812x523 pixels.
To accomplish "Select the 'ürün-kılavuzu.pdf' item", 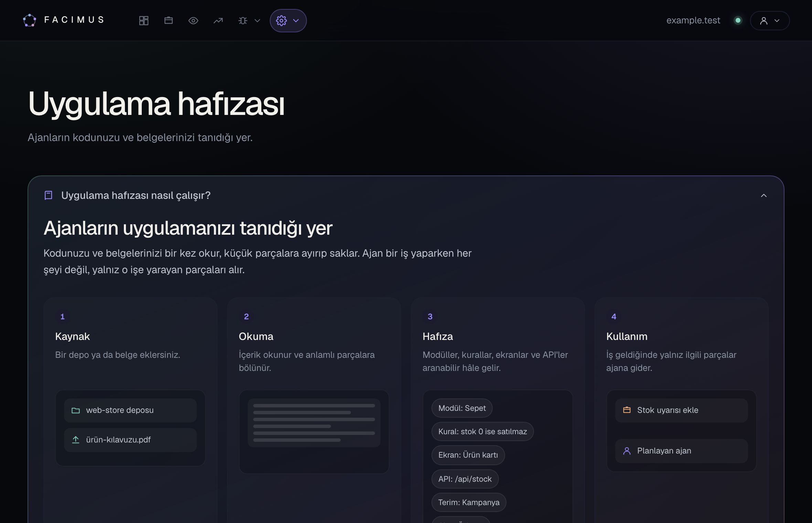I will tap(130, 440).
